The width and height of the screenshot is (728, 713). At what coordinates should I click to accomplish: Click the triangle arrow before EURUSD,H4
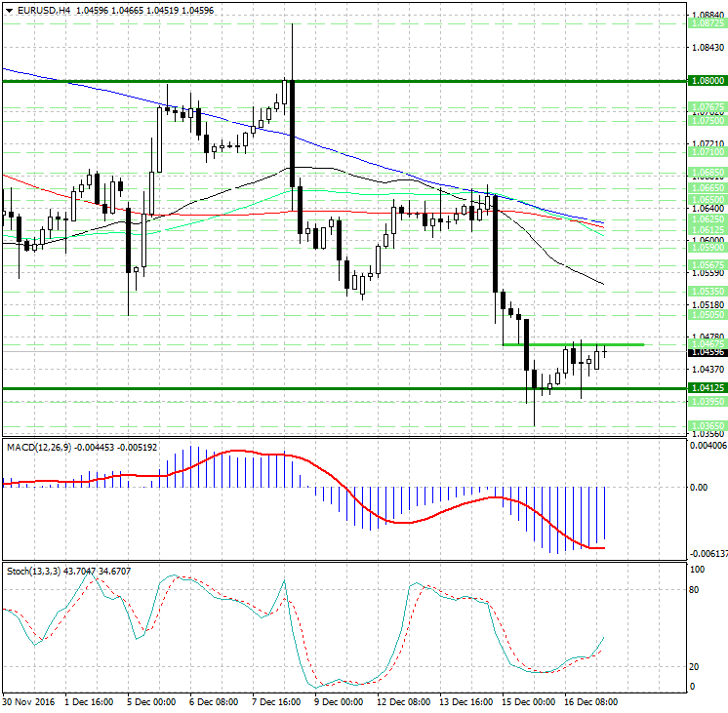10,10
